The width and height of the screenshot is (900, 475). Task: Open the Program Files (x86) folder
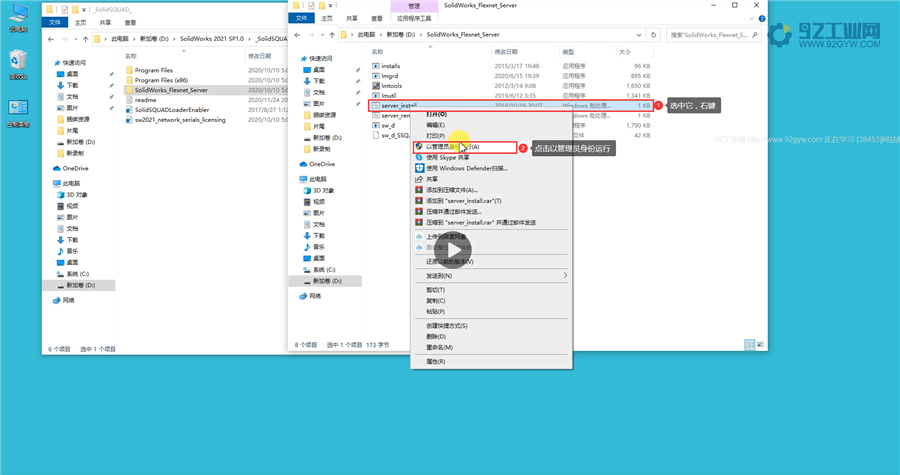[161, 80]
